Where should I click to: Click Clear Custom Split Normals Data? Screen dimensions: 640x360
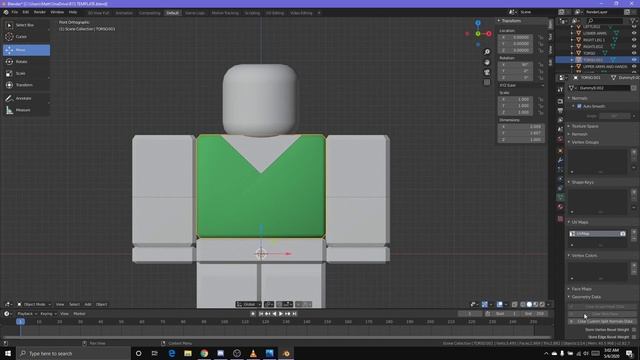(x=602, y=322)
